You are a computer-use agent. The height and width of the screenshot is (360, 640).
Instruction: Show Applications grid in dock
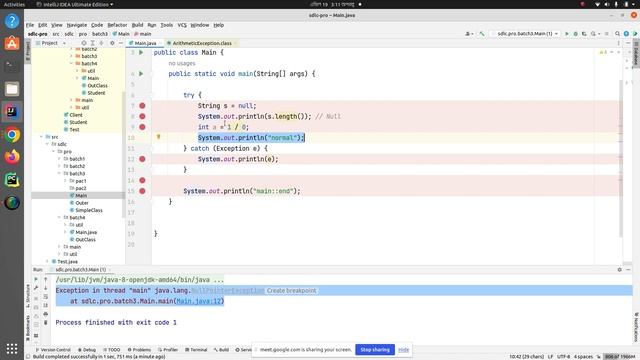12,348
